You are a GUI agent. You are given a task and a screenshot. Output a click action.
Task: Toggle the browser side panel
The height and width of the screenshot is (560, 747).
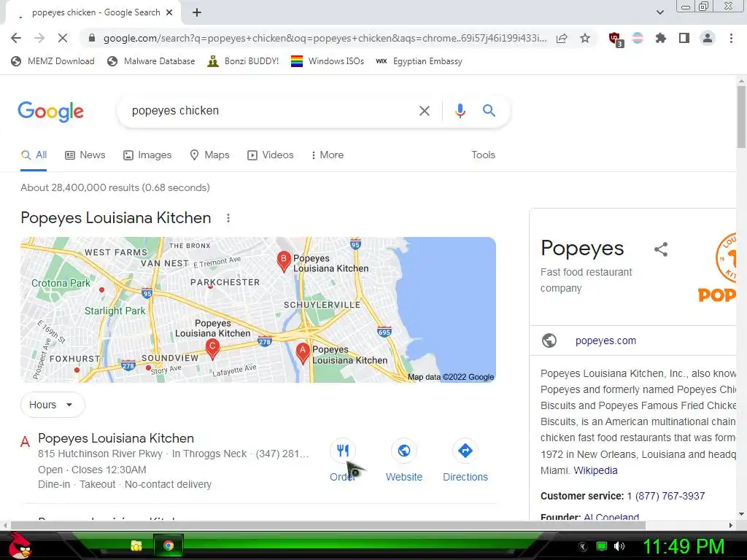(x=684, y=38)
